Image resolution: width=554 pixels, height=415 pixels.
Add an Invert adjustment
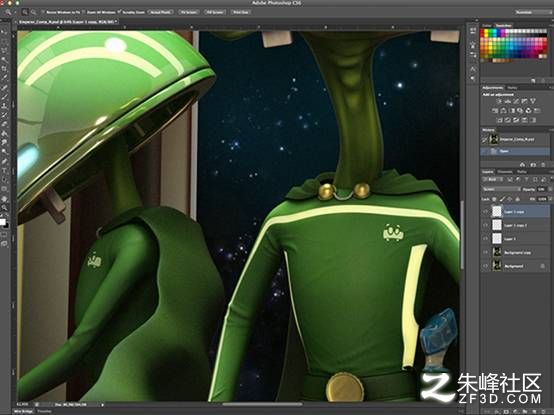pos(499,120)
